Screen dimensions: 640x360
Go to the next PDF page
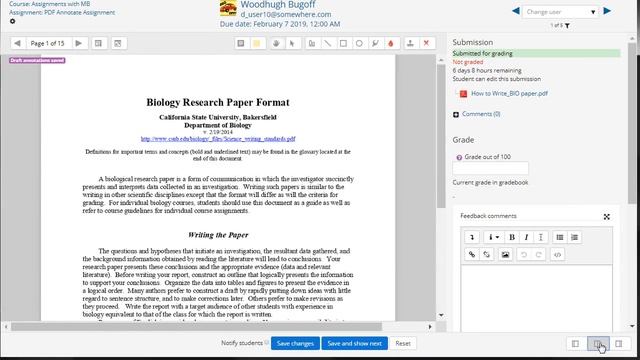pyautogui.click(x=79, y=43)
